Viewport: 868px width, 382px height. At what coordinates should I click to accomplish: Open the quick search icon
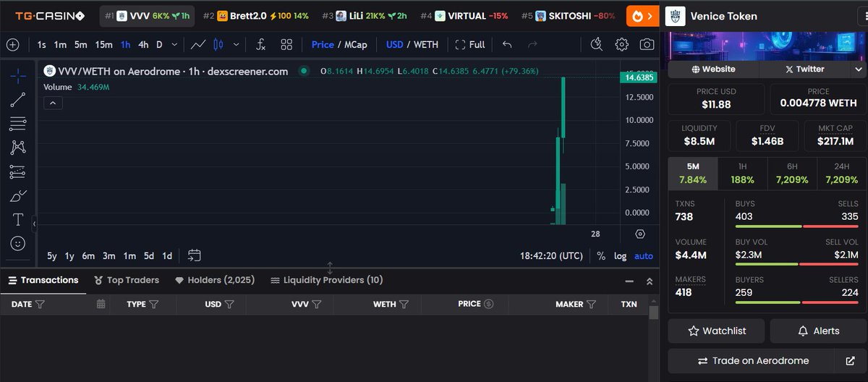[596, 45]
